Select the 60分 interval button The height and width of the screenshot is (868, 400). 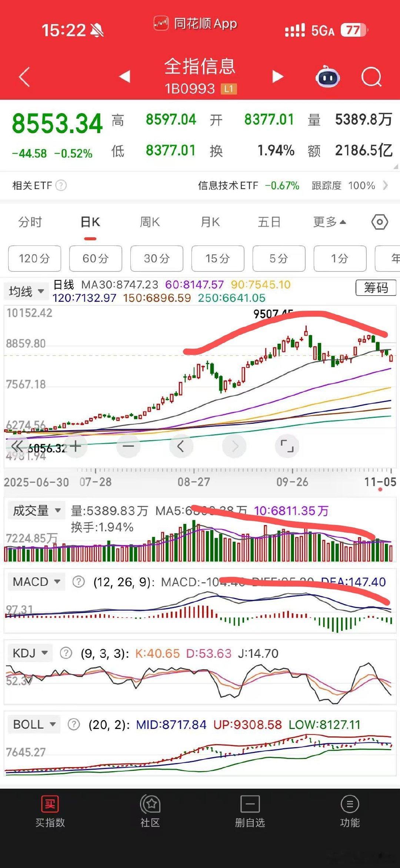pos(95,259)
